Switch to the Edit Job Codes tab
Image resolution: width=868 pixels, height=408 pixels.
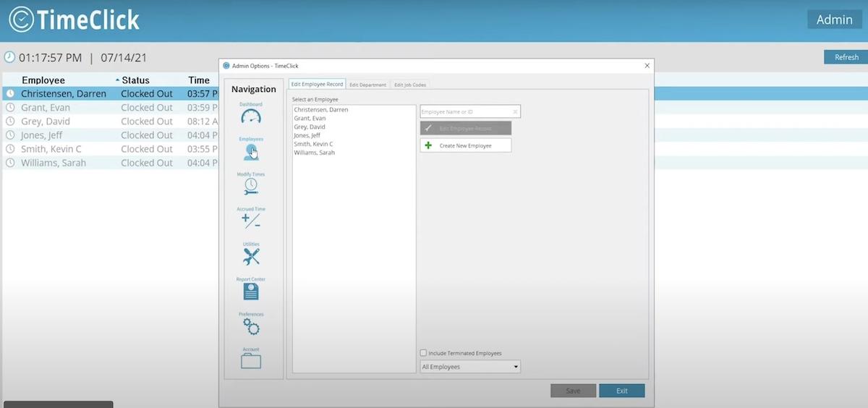click(x=410, y=85)
